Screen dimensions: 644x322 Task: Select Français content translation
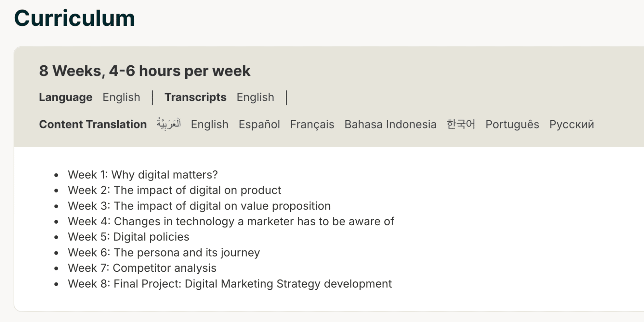pyautogui.click(x=312, y=124)
